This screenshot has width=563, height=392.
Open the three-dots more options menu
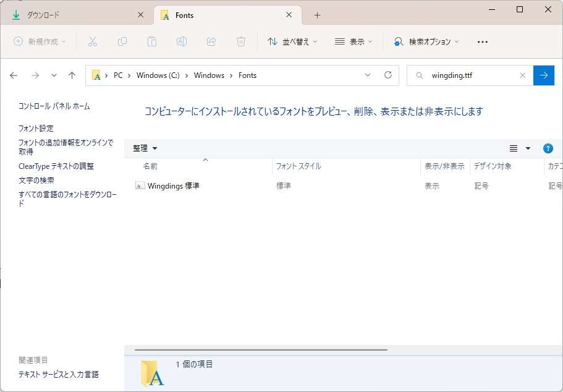click(483, 42)
